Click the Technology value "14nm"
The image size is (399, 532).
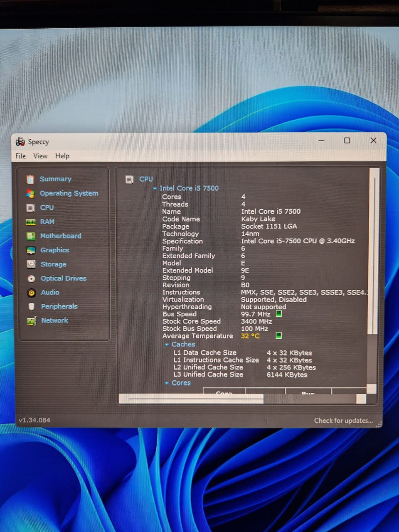(250, 234)
